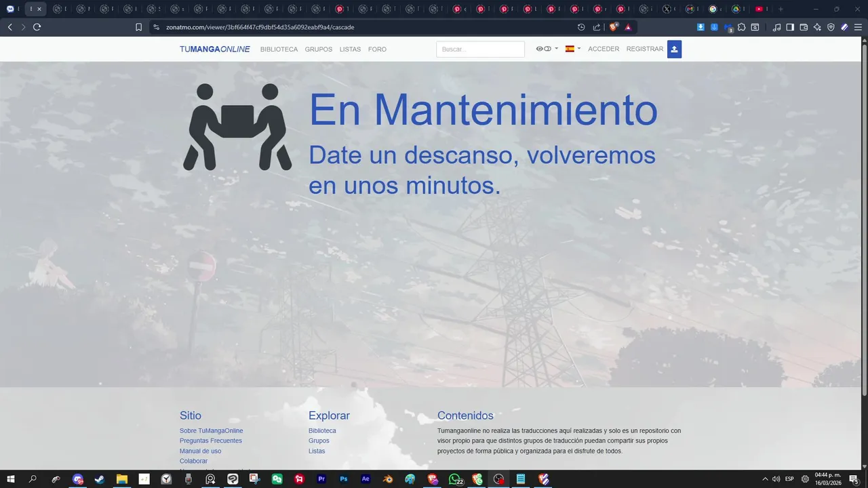Click the volume speaker tray icon
The height and width of the screenshot is (488, 868).
point(776,479)
